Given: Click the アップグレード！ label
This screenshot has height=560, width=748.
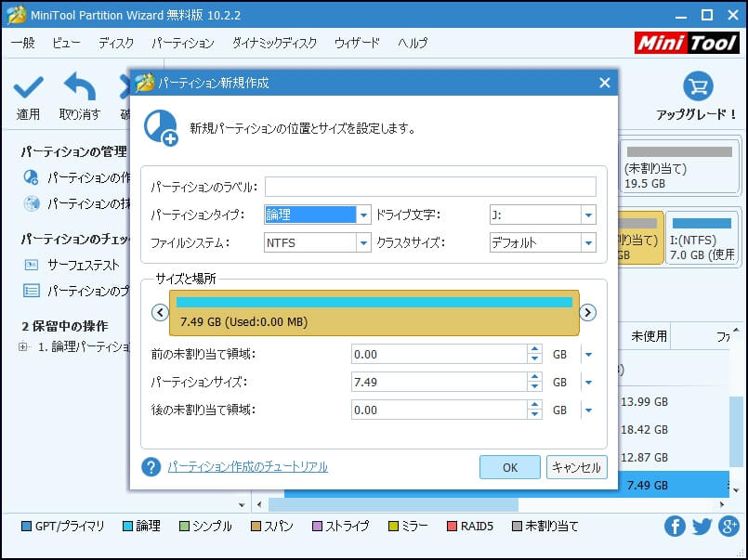Looking at the screenshot, I should coord(697,114).
